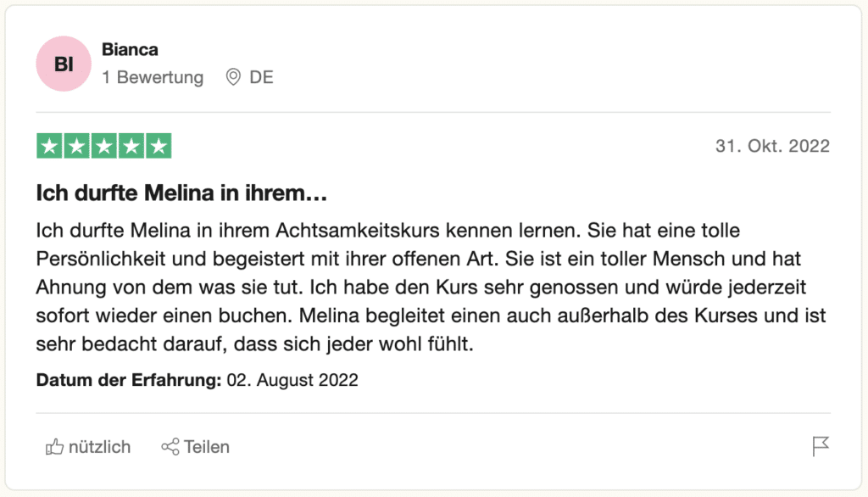Click the review body text paragraph
The height and width of the screenshot is (497, 868).
pyautogui.click(x=431, y=287)
